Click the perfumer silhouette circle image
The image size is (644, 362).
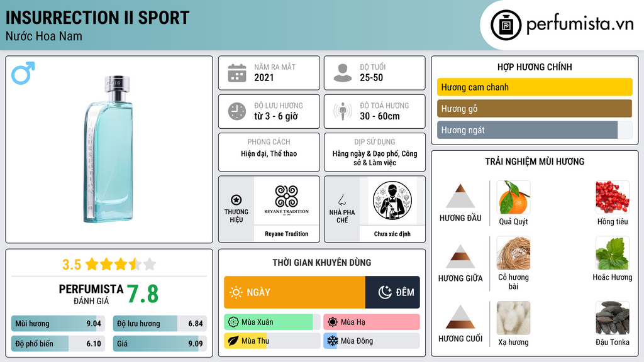(x=392, y=200)
